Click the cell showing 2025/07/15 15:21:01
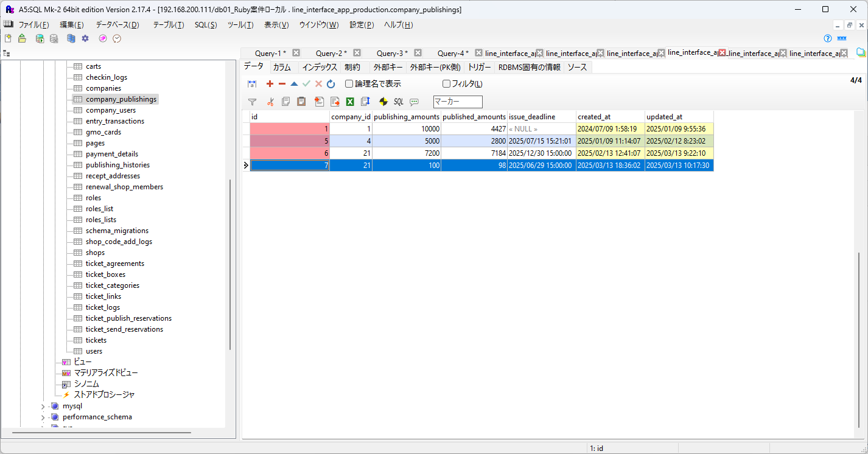The width and height of the screenshot is (868, 454). (542, 141)
